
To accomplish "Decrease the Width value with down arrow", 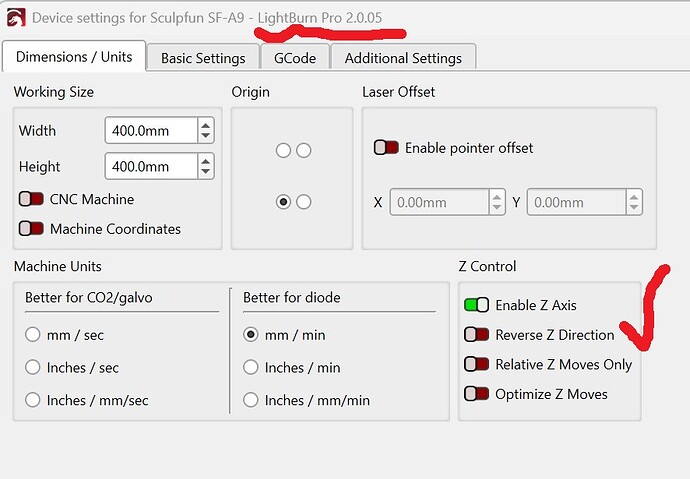I will (x=206, y=136).
